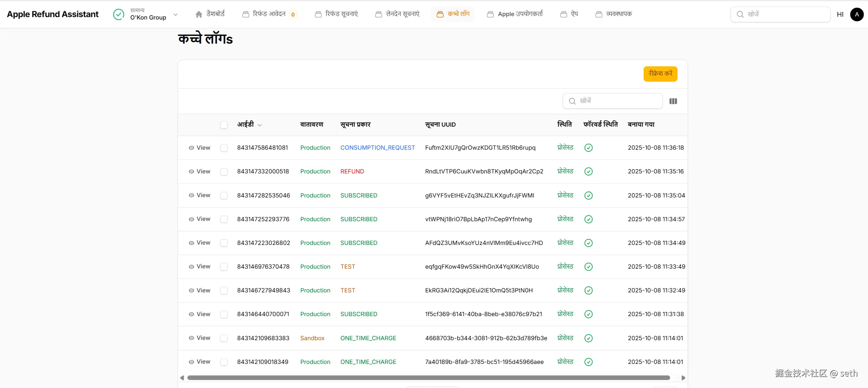This screenshot has width=868, height=388.
Task: Open the HI language selector
Action: click(840, 14)
